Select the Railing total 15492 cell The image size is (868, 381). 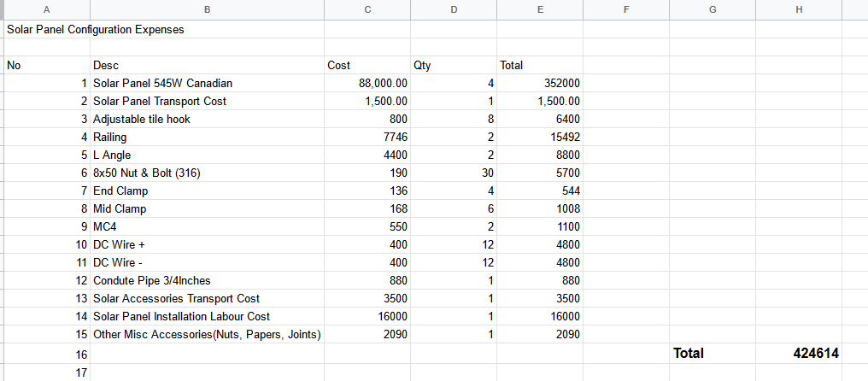click(540, 137)
